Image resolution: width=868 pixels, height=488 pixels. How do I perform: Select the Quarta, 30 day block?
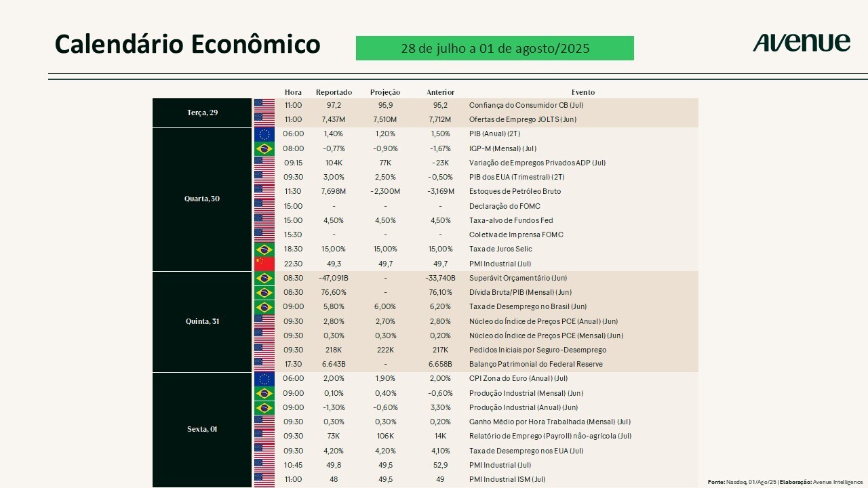coord(202,199)
